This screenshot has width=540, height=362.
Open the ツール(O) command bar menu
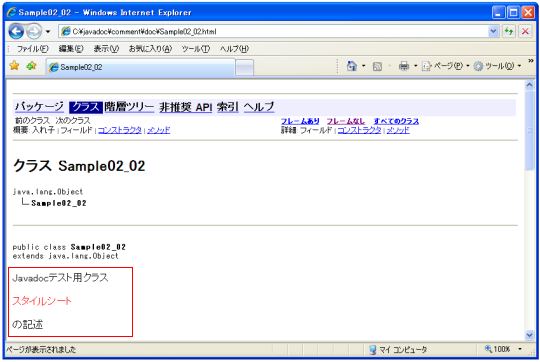point(497,66)
